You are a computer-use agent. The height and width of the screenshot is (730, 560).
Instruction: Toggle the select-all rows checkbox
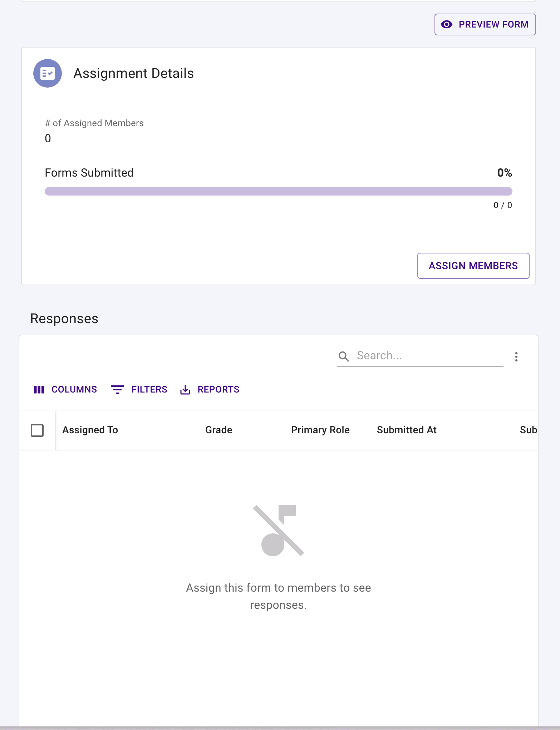pos(37,430)
